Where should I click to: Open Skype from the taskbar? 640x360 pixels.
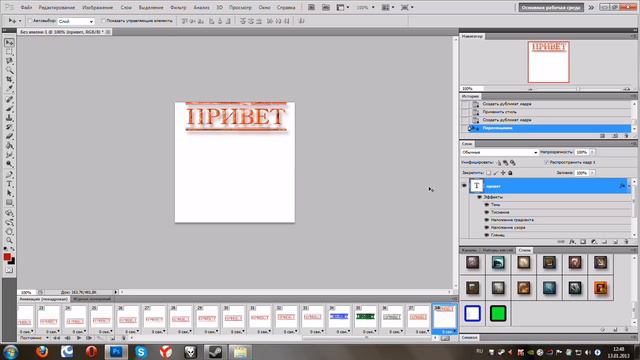(141, 352)
